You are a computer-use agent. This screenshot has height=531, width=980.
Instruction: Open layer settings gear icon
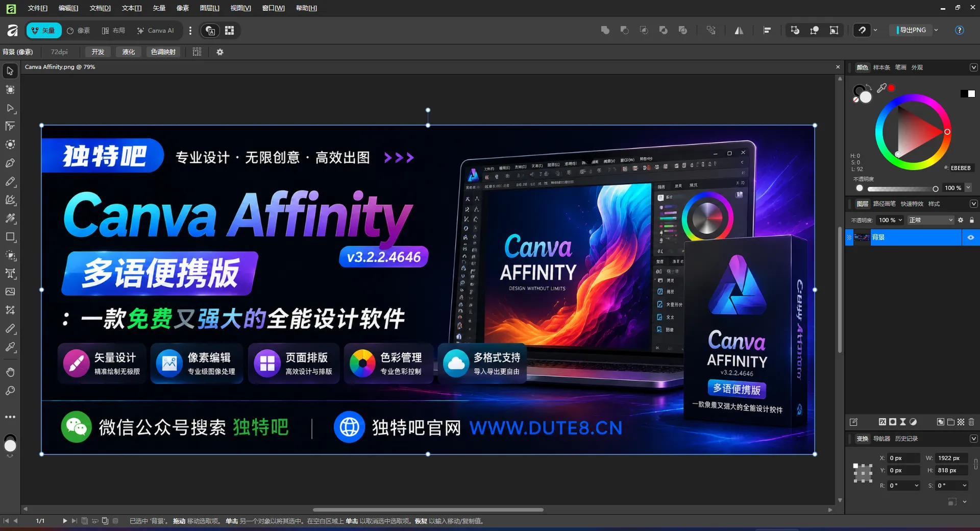click(961, 220)
